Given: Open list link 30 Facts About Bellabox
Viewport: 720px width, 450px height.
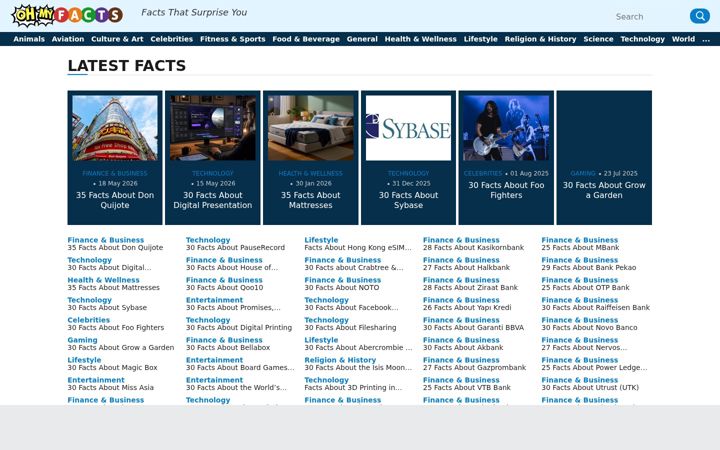Looking at the screenshot, I should [228, 348].
